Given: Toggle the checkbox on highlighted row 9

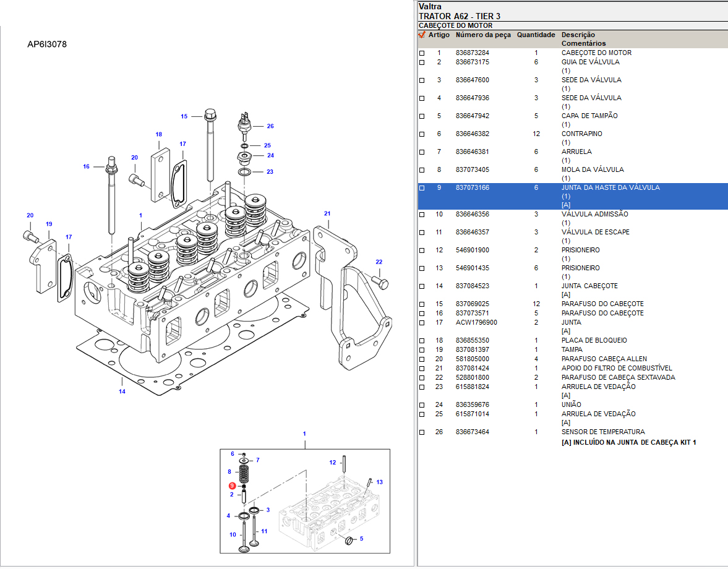Looking at the screenshot, I should tap(422, 188).
